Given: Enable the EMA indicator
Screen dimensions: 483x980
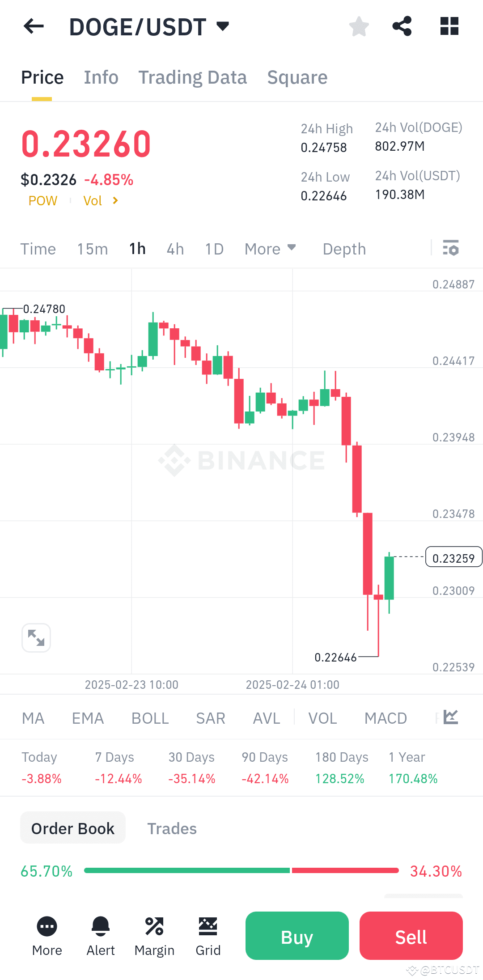Looking at the screenshot, I should coord(88,718).
